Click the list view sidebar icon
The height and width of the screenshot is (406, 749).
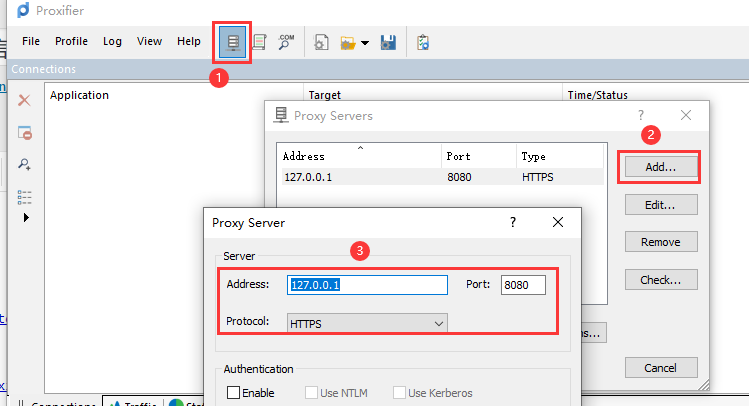tap(24, 197)
